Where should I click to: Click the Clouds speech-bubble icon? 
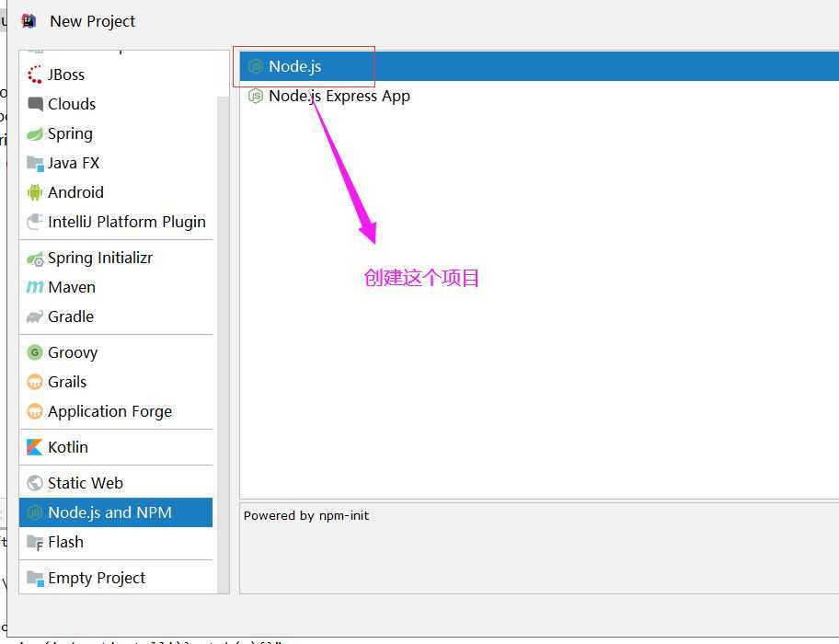pyautogui.click(x=35, y=104)
